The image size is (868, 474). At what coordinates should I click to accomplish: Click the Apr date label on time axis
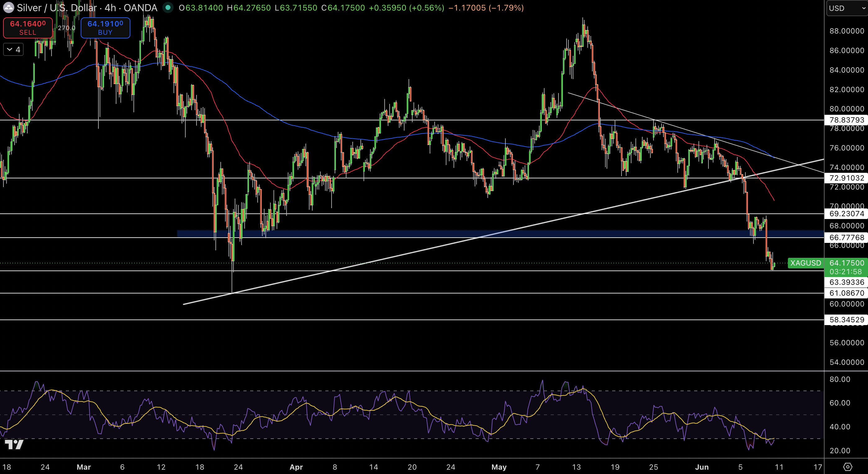coord(296,467)
